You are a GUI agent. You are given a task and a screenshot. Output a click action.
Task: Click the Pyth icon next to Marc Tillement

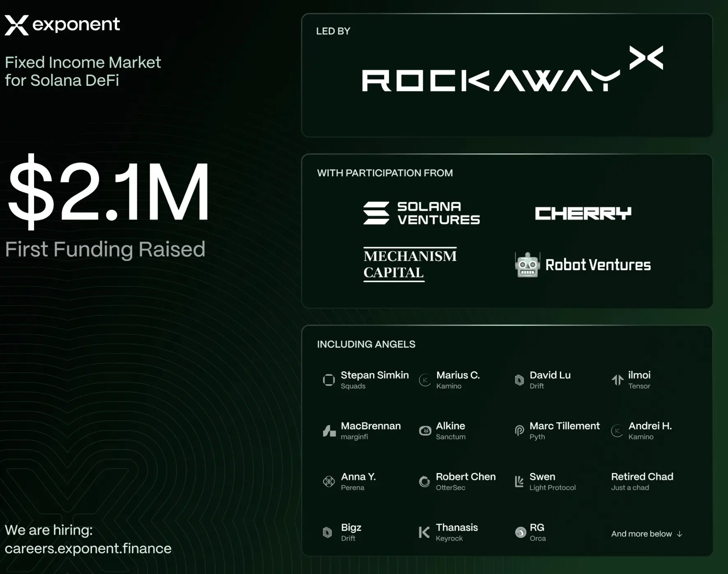click(x=519, y=430)
